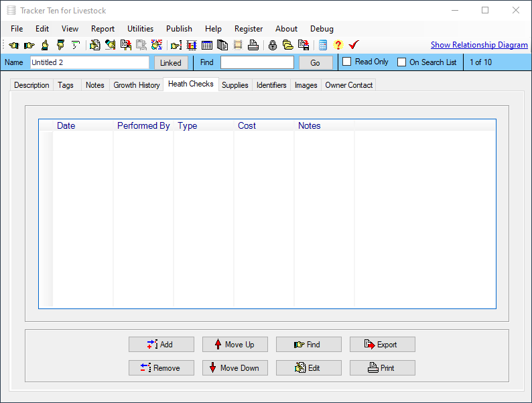Click the Export button
532x403 pixels.
pyautogui.click(x=383, y=344)
